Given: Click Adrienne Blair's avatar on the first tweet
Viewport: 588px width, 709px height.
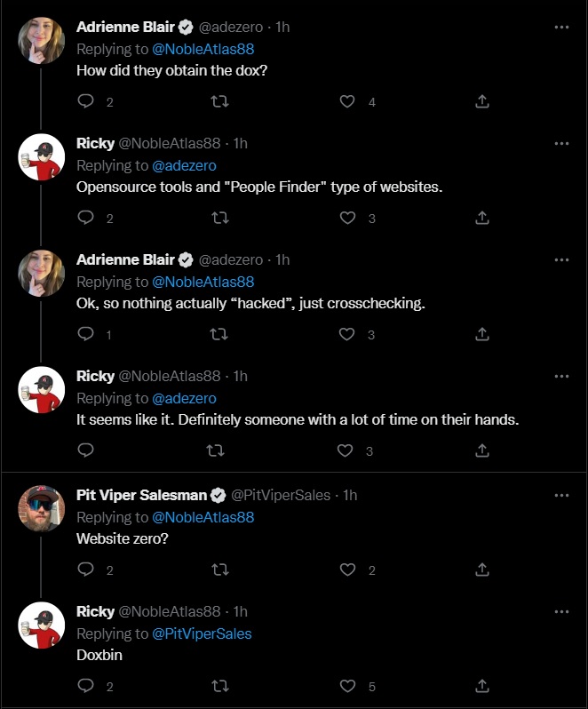Looking at the screenshot, I should 42,41.
